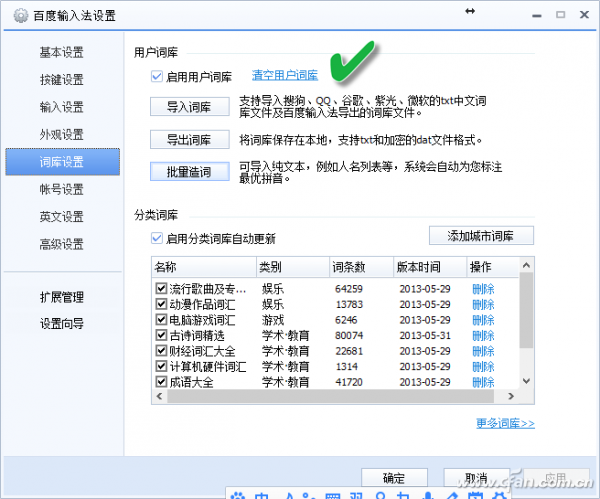The height and width of the screenshot is (499, 600).
Task: Uncheck the 成语大全 dictionary
Action: click(161, 382)
